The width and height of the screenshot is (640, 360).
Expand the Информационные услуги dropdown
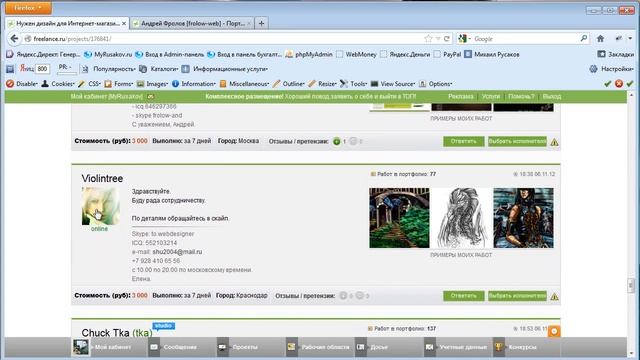click(x=225, y=69)
